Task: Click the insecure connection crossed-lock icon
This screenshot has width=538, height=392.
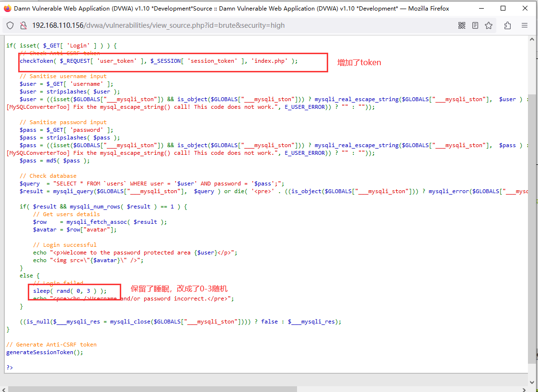Action: (23, 25)
